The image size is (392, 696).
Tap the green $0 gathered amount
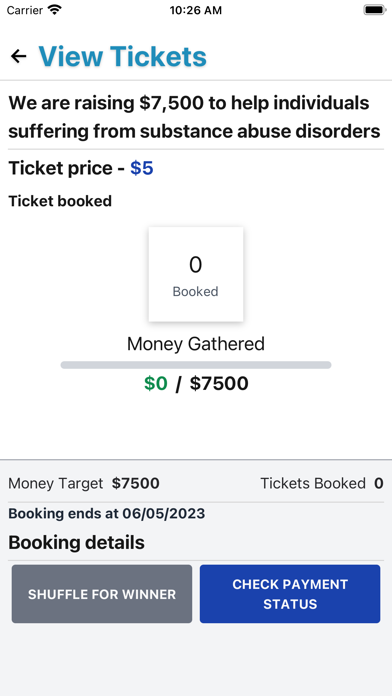(x=156, y=384)
